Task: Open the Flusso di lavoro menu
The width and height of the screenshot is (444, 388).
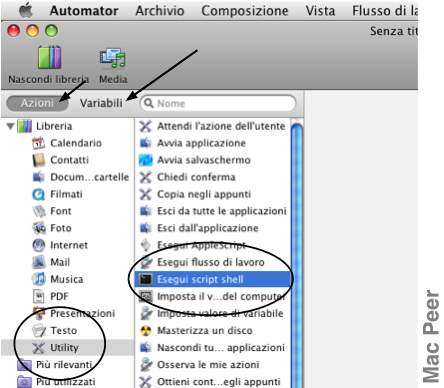Action: [385, 11]
